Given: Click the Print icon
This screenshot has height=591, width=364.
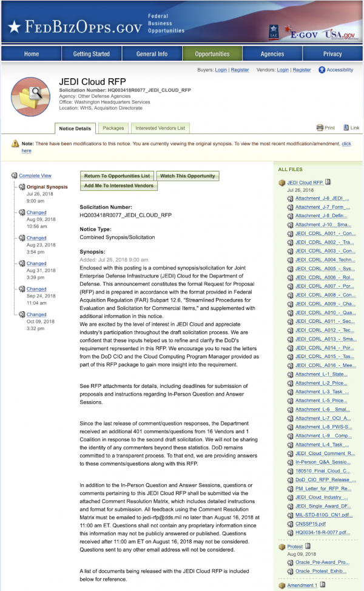Looking at the screenshot, I should click(320, 128).
